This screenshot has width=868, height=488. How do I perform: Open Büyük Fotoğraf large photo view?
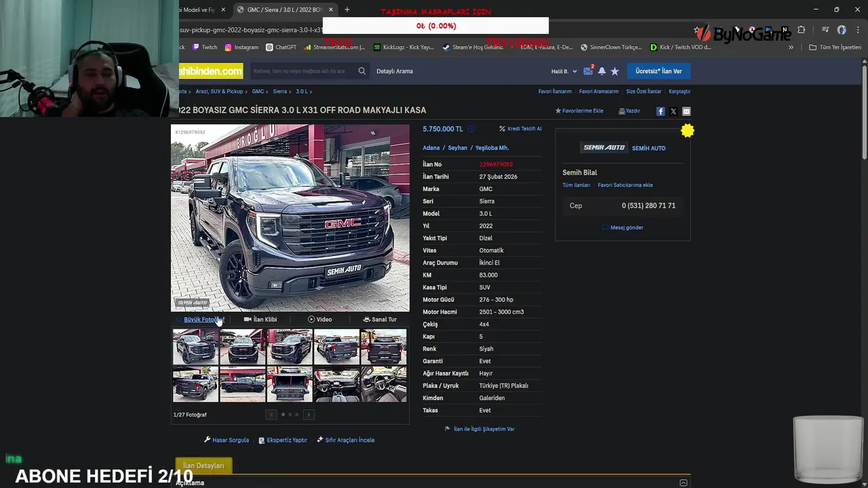point(203,319)
